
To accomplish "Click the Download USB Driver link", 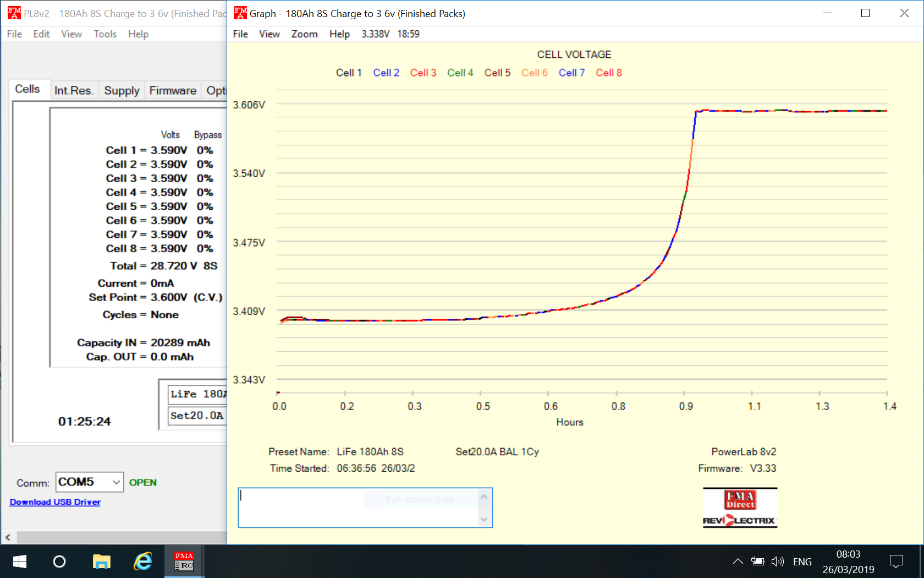I will pyautogui.click(x=55, y=502).
